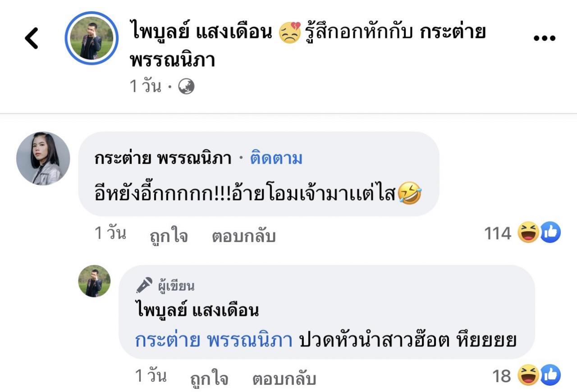Tap the back arrow icon
This screenshot has height=392, width=577.
click(32, 38)
